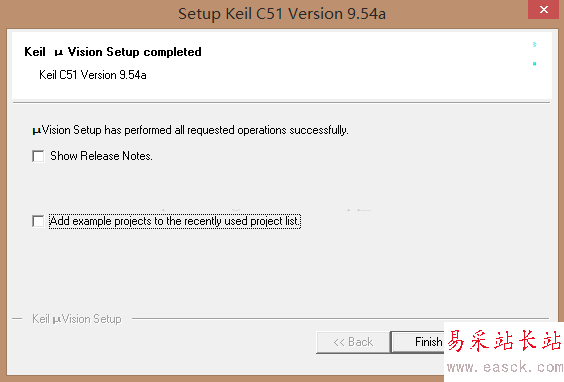Click the cyan dots in the header banner

(535, 54)
